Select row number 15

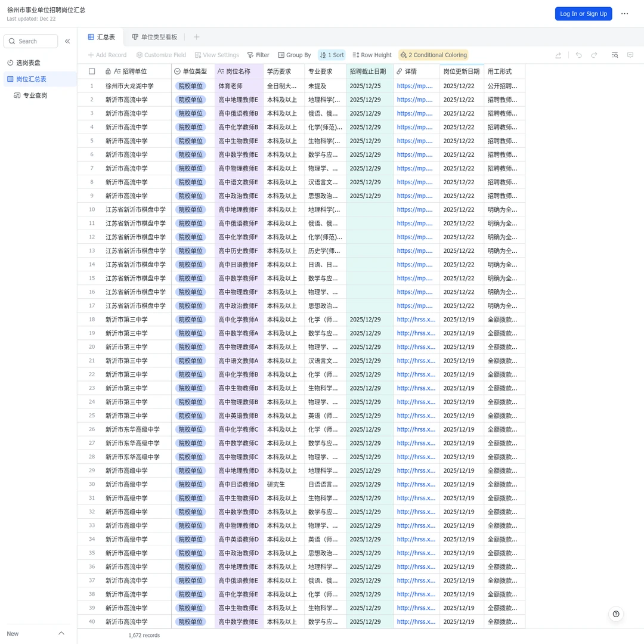coord(92,278)
